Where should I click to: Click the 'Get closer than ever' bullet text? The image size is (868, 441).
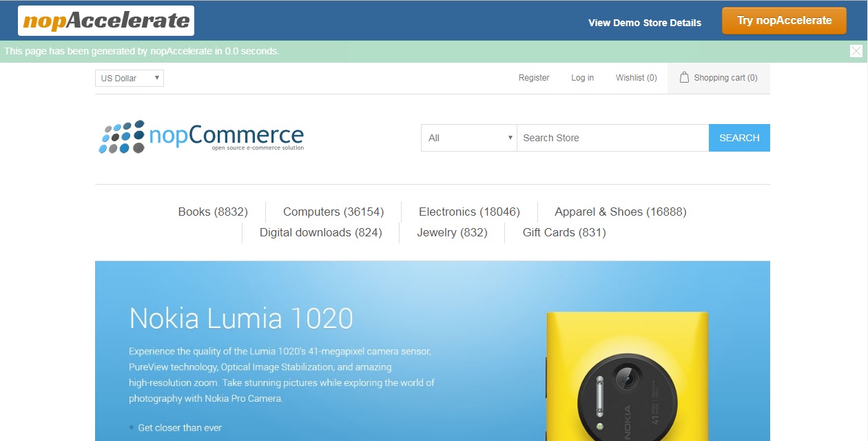[x=180, y=428]
